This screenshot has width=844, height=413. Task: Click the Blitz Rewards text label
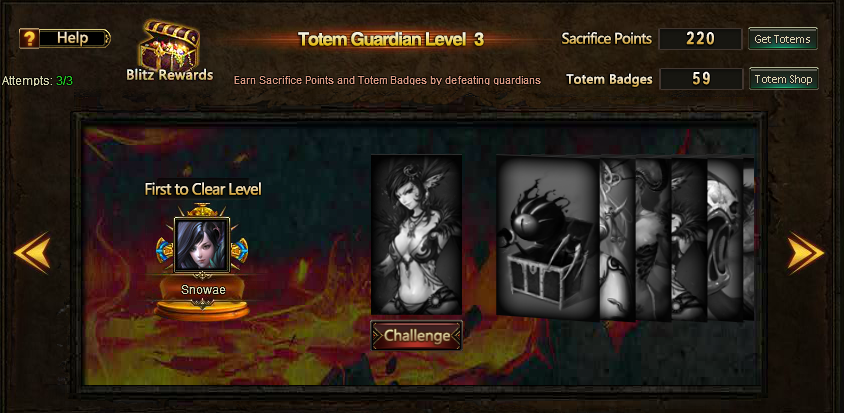pyautogui.click(x=170, y=75)
